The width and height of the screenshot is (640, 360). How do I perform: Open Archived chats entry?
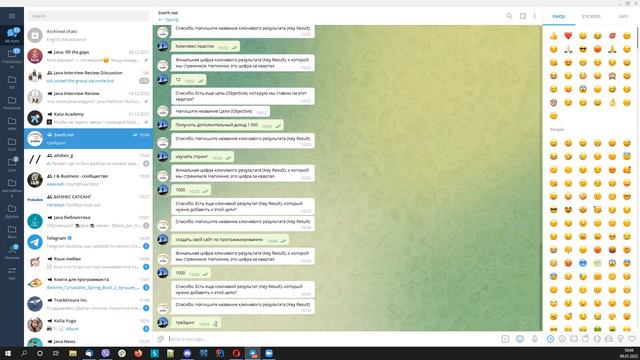88,35
